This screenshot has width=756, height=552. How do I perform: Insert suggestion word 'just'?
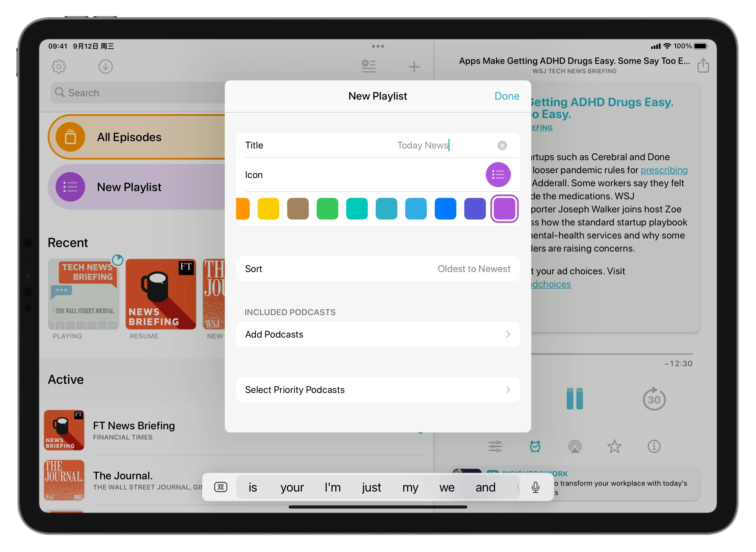(371, 488)
